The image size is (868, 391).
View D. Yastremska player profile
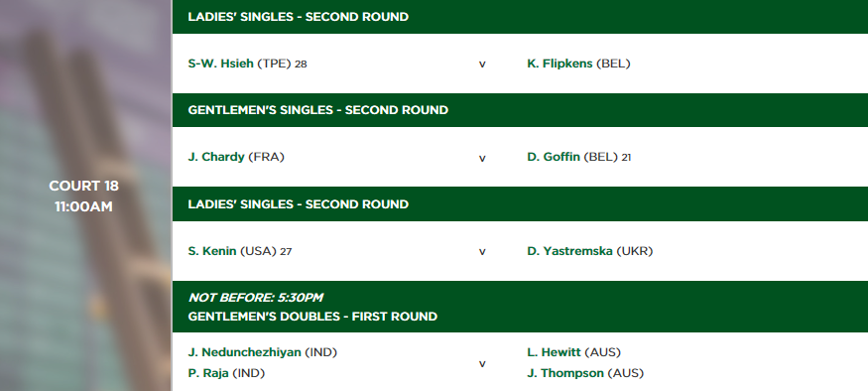569,251
